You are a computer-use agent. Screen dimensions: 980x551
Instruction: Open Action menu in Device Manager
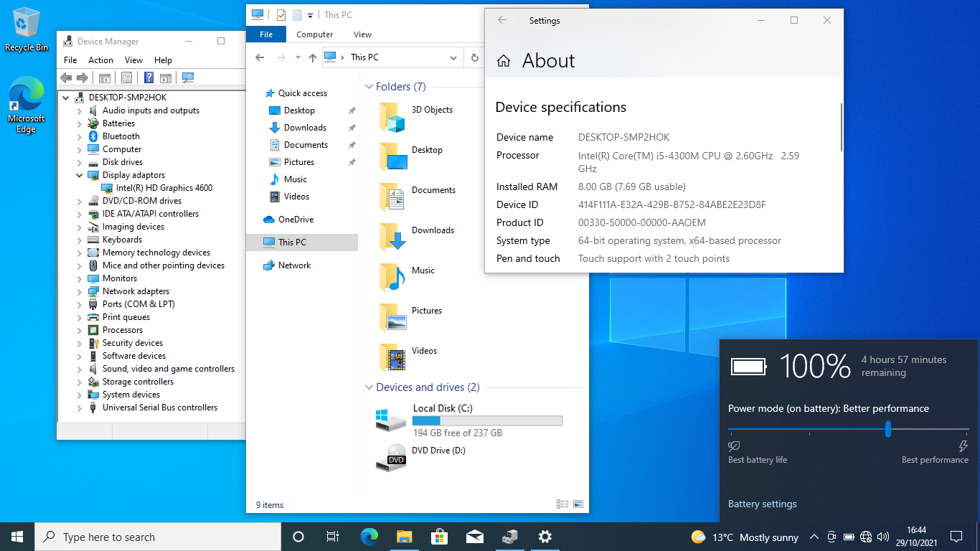click(100, 60)
